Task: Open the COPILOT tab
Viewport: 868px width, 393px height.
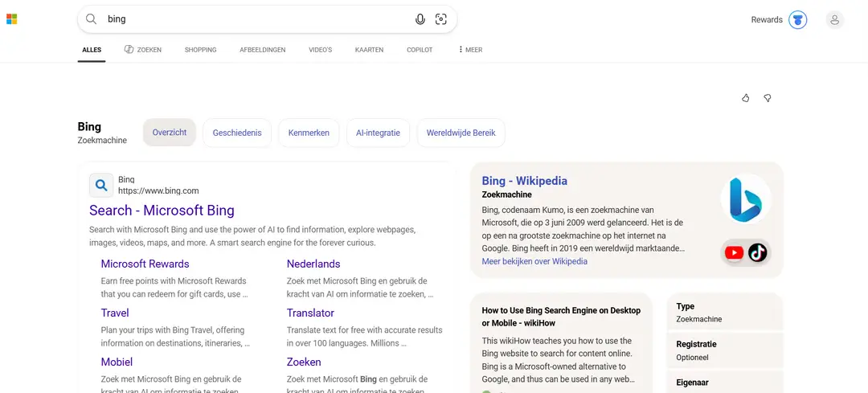Action: pos(420,50)
